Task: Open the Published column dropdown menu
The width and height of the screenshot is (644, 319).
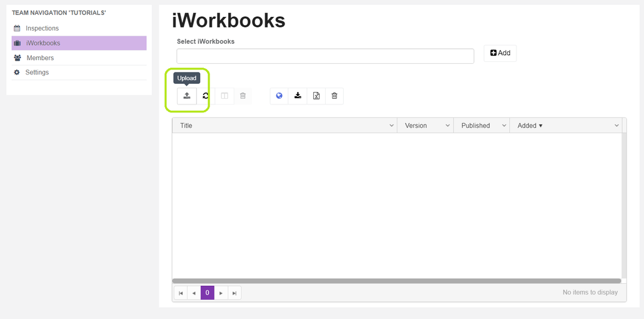Action: point(504,126)
